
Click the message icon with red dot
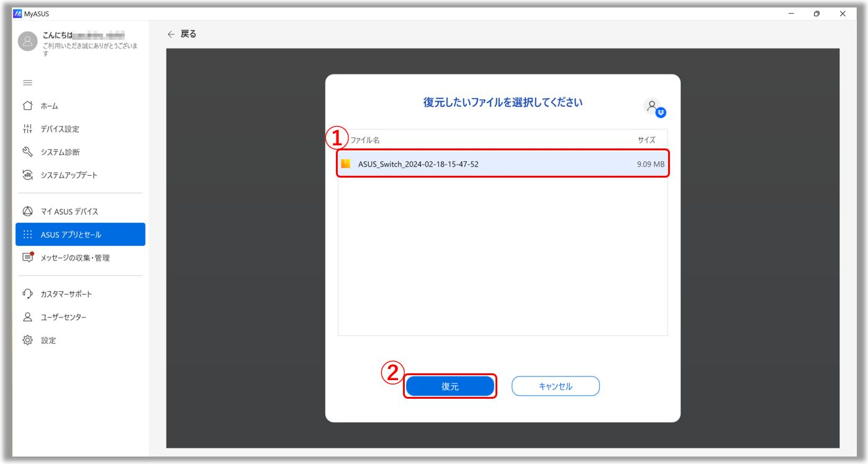[27, 257]
